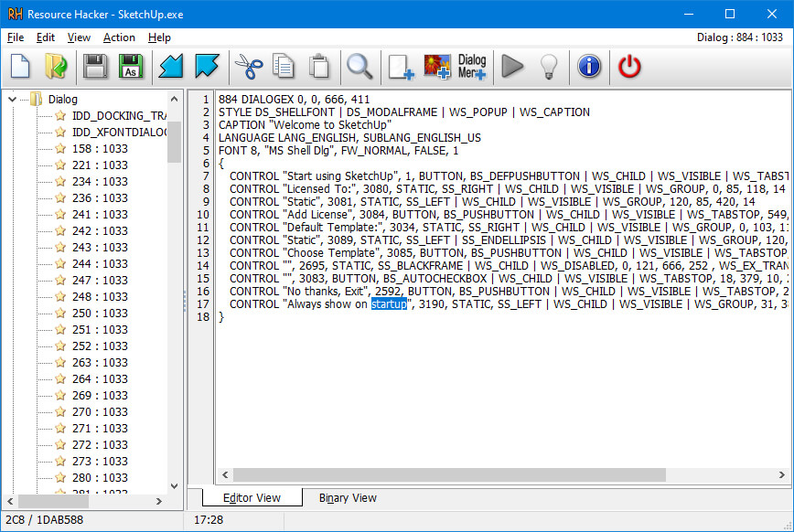The width and height of the screenshot is (794, 532).
Task: Switch to the Binary View tab
Action: tap(348, 498)
